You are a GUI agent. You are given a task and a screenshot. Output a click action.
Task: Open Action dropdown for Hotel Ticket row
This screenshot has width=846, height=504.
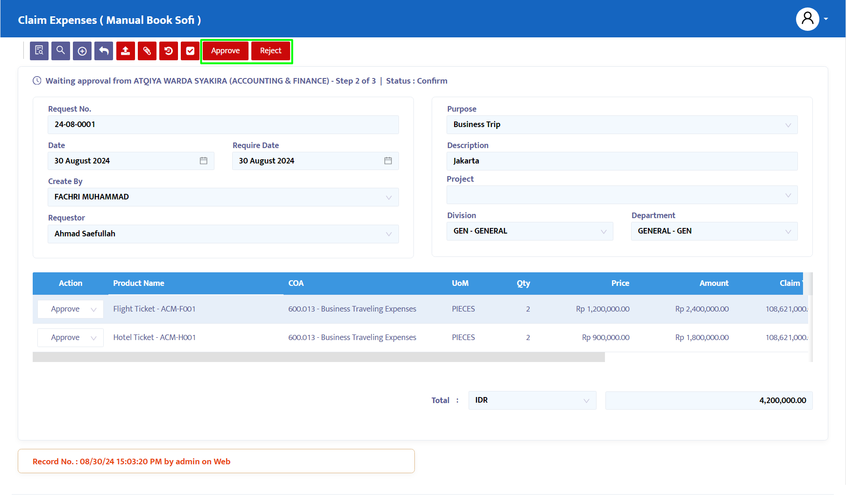coord(71,338)
